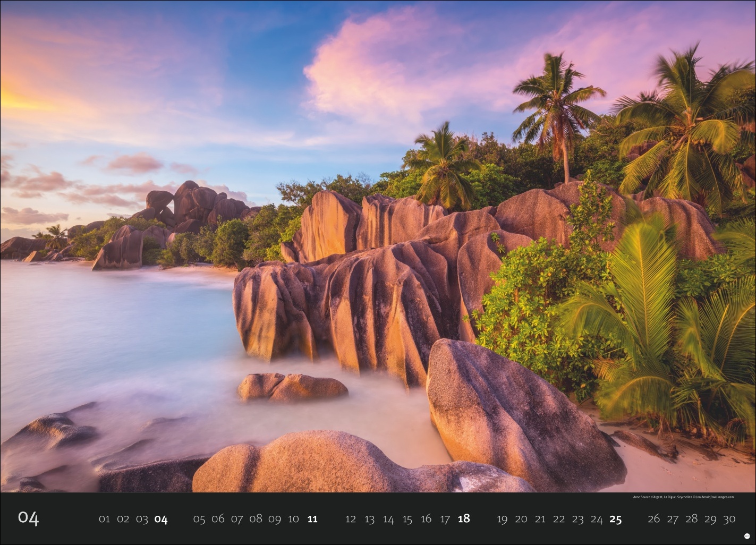756x545 pixels.
Task: Select the bold date 04
Action: click(161, 519)
